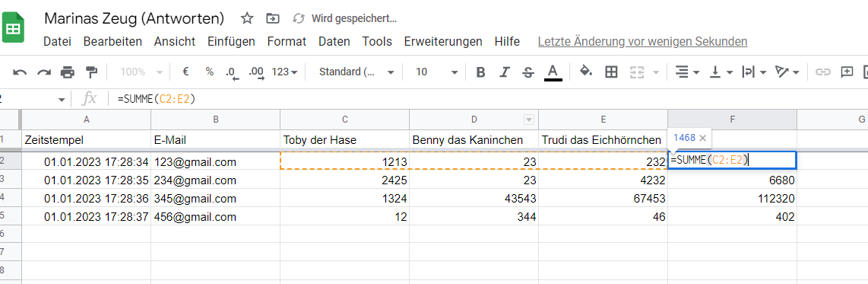Open the Erweiterungen menu
The width and height of the screenshot is (868, 284).
(x=443, y=42)
